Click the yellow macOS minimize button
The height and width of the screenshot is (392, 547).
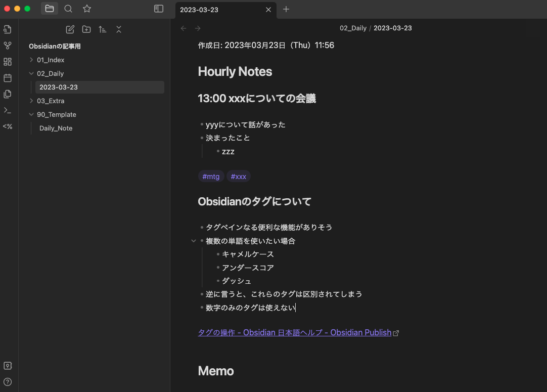click(17, 9)
